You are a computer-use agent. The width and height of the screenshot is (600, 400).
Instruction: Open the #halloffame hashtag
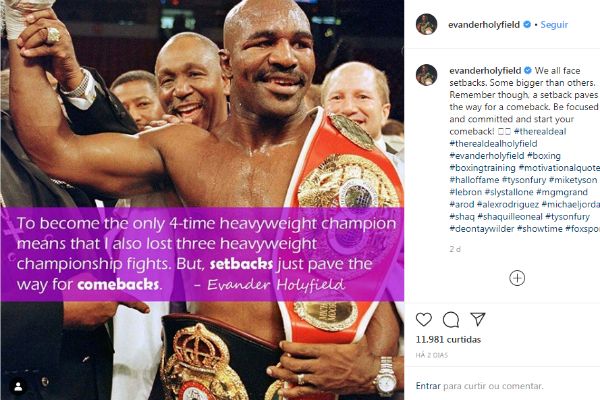(474, 180)
